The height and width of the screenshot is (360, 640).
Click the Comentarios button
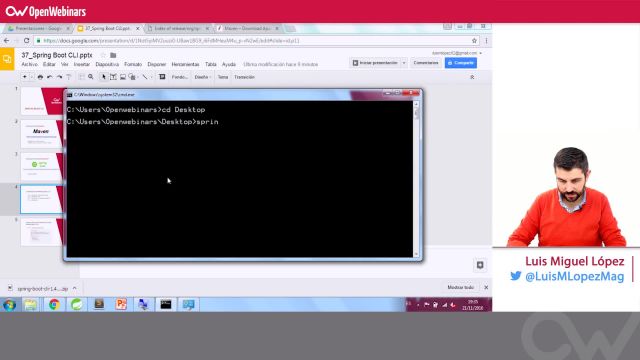click(425, 63)
